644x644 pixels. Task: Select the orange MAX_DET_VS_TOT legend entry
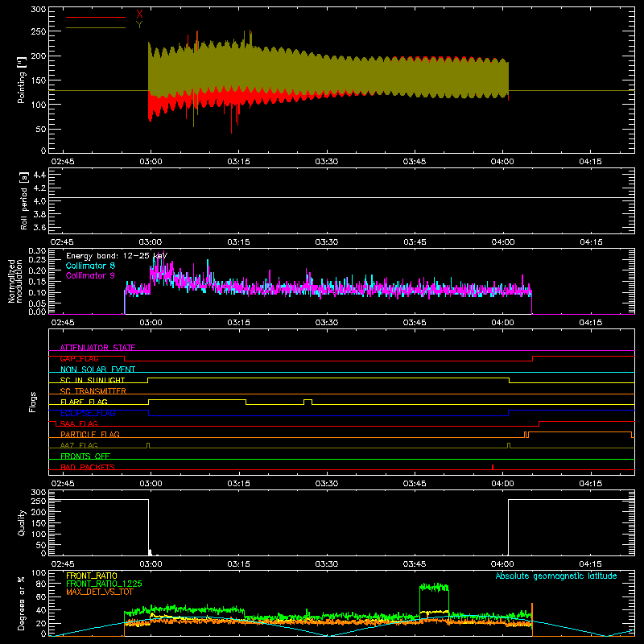click(x=100, y=592)
